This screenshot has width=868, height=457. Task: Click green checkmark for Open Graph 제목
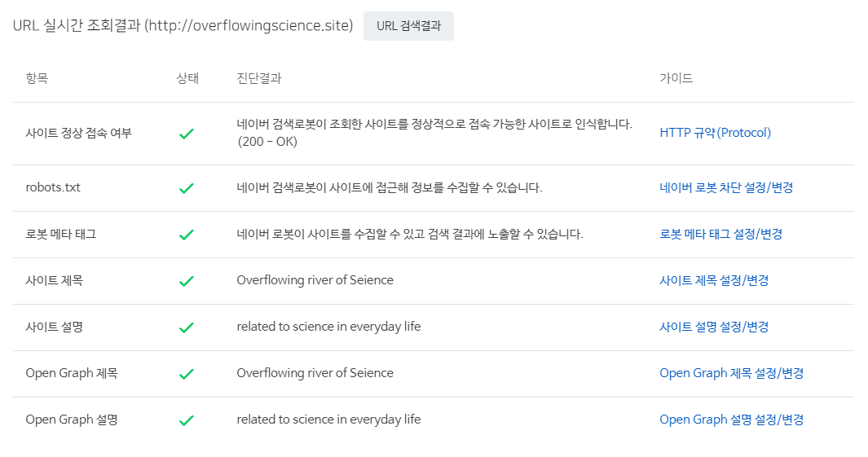(x=187, y=374)
